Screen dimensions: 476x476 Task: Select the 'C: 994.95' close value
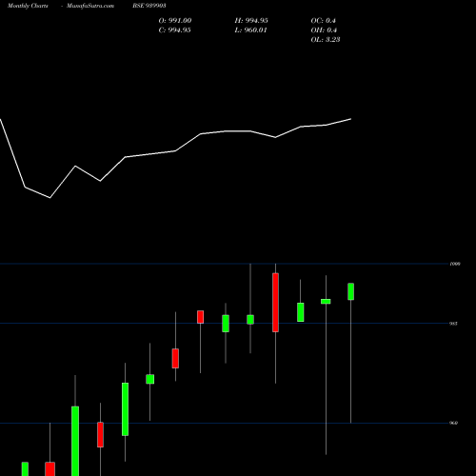pyautogui.click(x=174, y=30)
